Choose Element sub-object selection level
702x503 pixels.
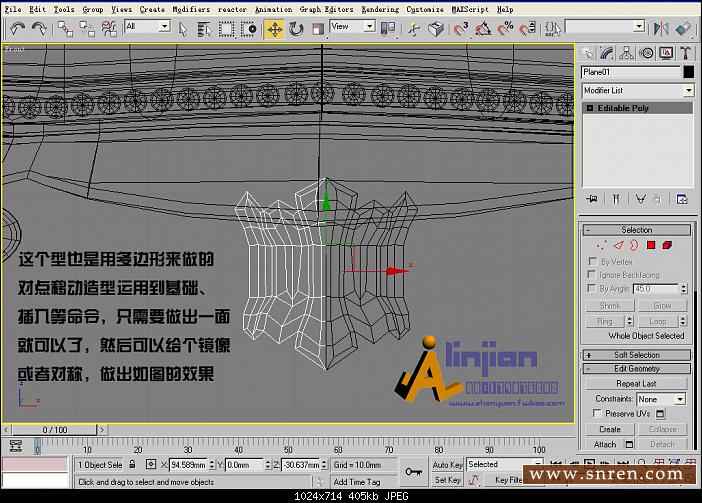pyautogui.click(x=667, y=245)
